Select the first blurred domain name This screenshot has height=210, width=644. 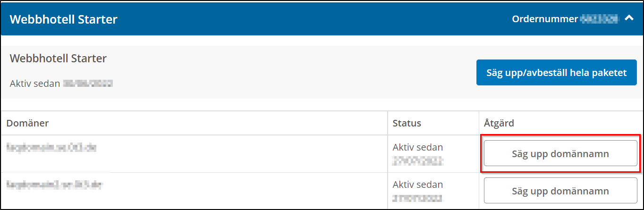click(52, 148)
